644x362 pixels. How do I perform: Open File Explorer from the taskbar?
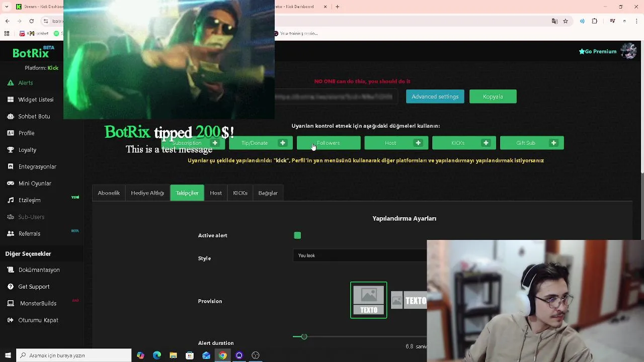(173, 355)
